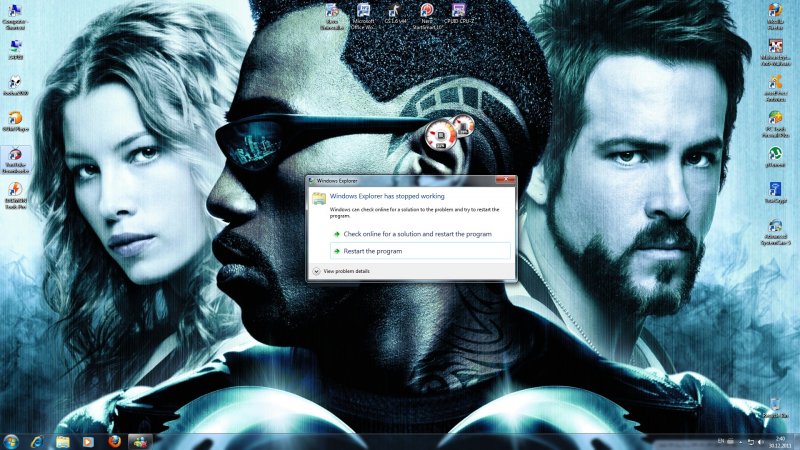Launch PC Tools Firewall Plus shortcut
Viewport: 800px width, 450px height.
pyautogui.click(x=775, y=124)
